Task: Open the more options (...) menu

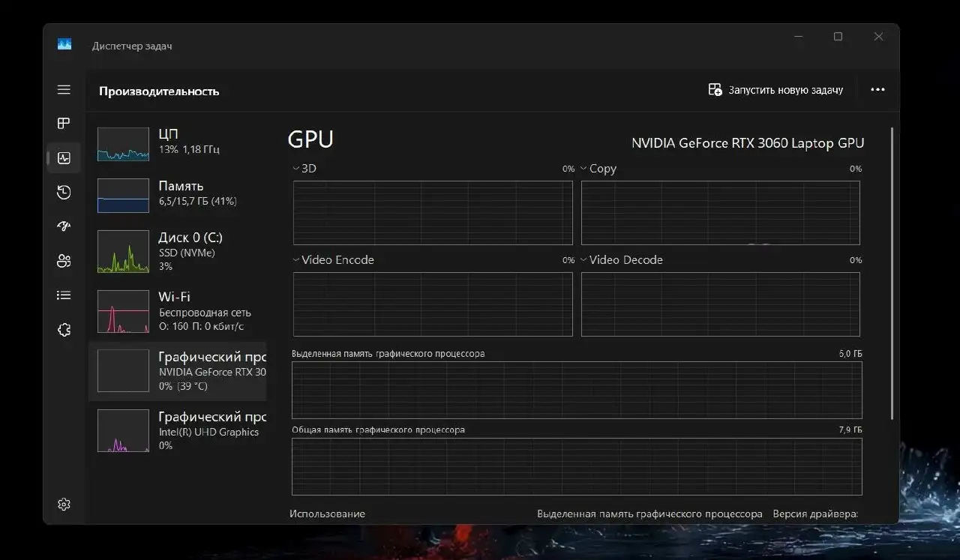Action: tap(877, 89)
